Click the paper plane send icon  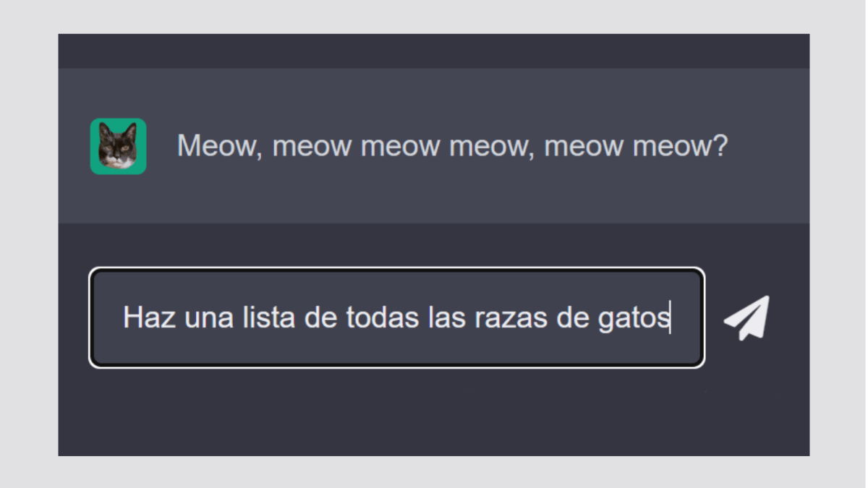point(746,318)
